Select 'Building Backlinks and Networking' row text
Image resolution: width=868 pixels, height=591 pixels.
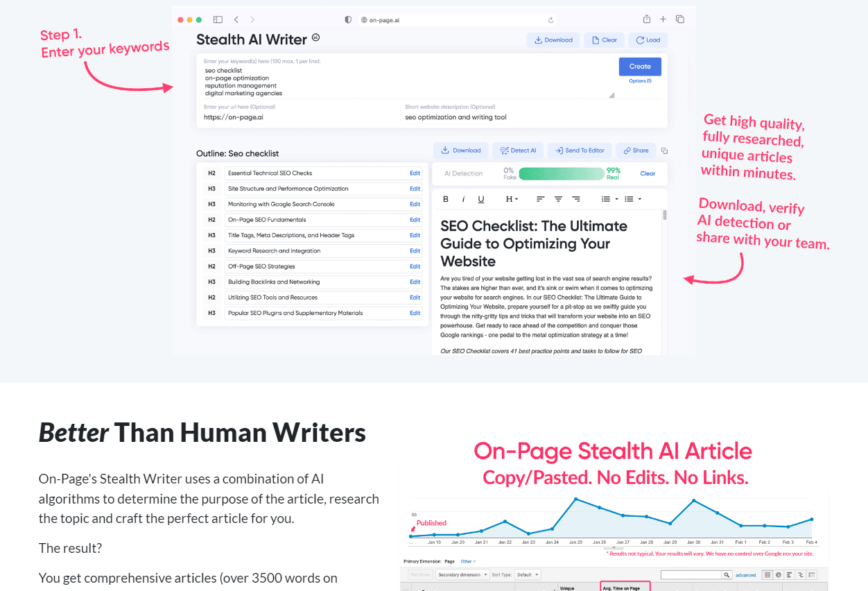[x=274, y=282]
